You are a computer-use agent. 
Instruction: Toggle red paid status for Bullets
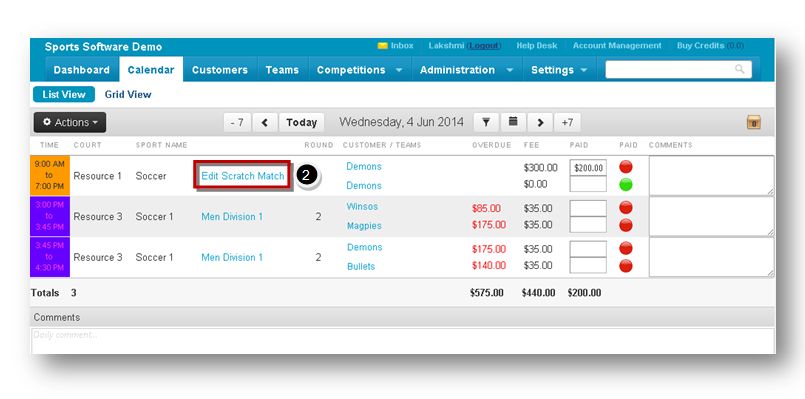[625, 266]
